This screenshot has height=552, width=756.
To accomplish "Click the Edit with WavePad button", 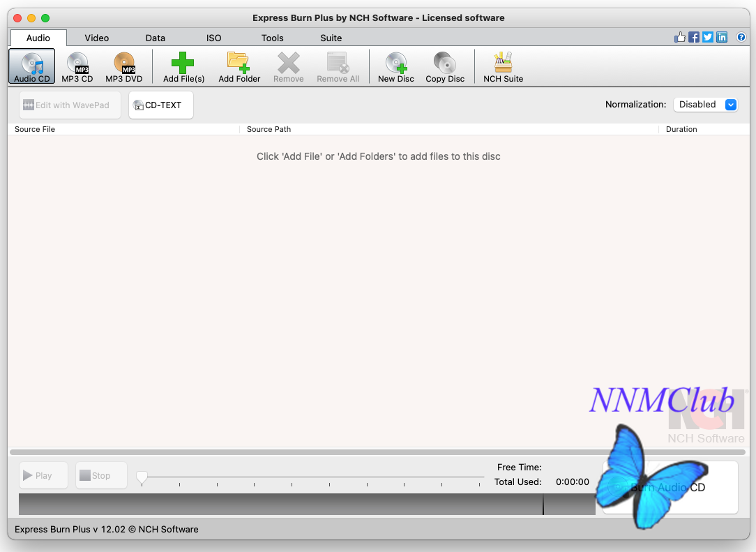I will pyautogui.click(x=70, y=105).
